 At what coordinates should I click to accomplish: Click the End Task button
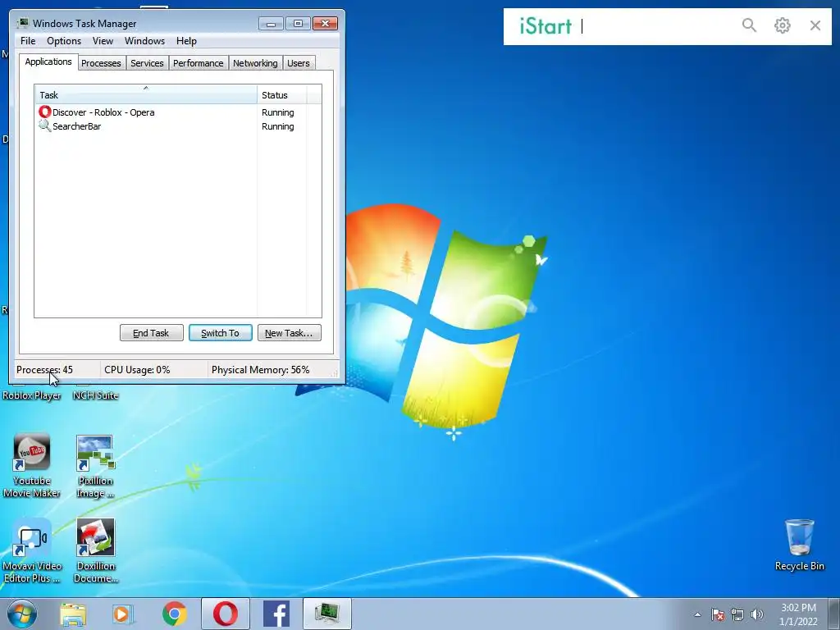tap(151, 333)
